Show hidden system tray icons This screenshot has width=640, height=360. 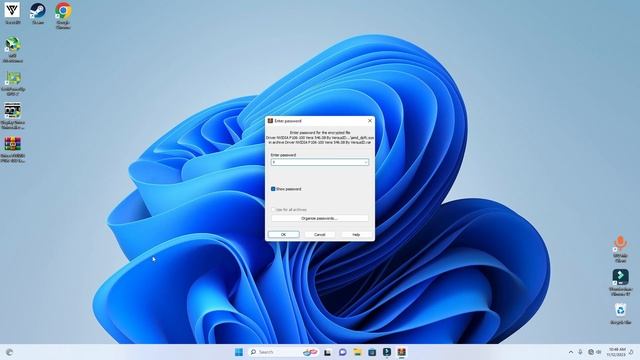pos(571,352)
